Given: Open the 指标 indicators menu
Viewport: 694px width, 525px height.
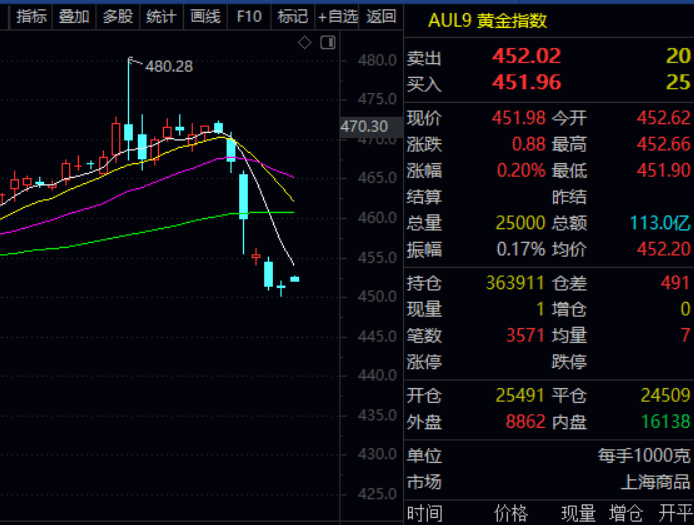Looking at the screenshot, I should (x=31, y=16).
